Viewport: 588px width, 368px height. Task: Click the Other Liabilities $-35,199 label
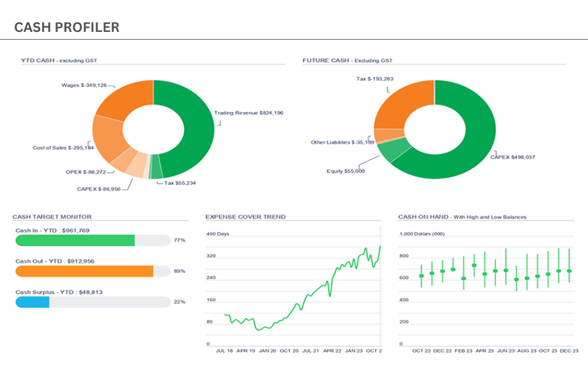[x=342, y=142]
